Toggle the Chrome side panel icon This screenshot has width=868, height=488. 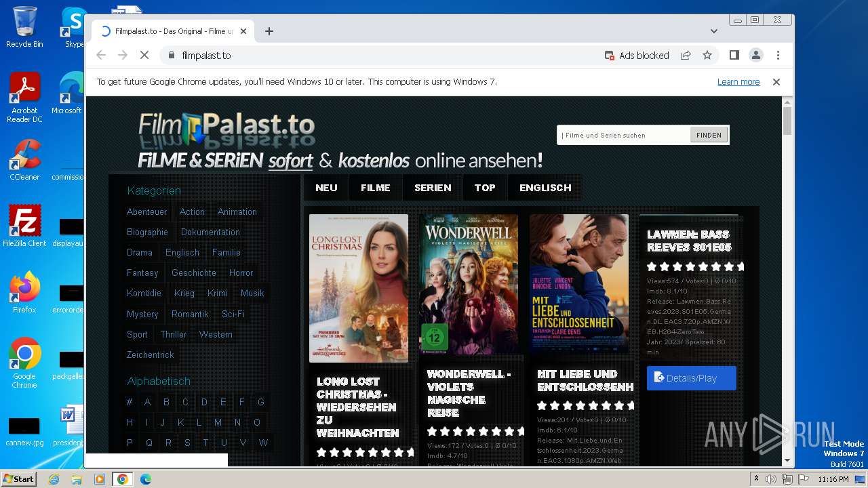(734, 56)
